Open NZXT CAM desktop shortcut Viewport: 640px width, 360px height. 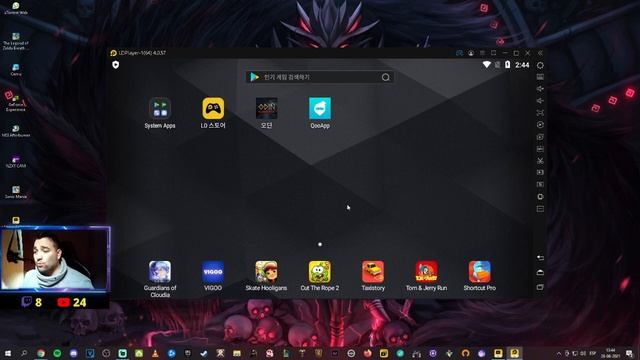(x=16, y=162)
